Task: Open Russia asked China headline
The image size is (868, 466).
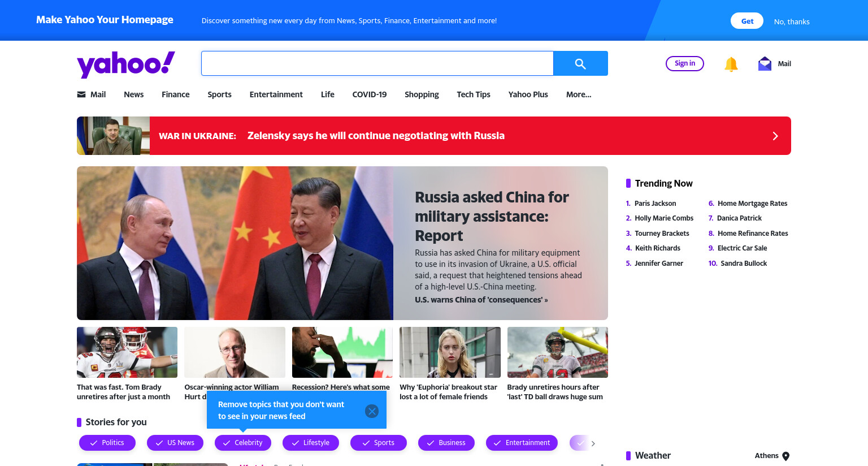Action: [x=492, y=216]
